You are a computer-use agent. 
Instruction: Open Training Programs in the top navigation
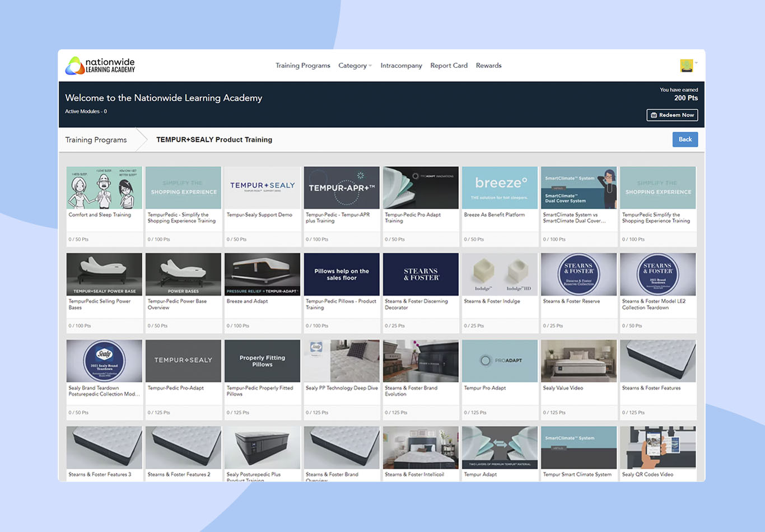[303, 66]
